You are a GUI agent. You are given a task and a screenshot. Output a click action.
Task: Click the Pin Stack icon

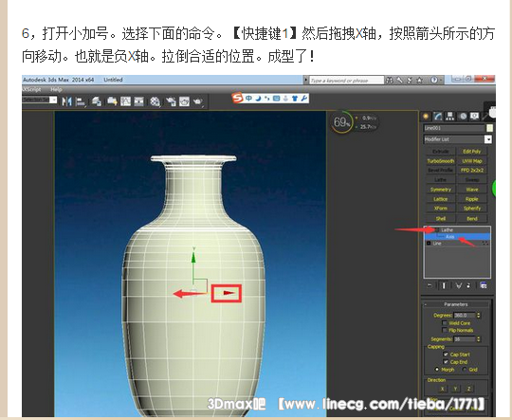430,285
